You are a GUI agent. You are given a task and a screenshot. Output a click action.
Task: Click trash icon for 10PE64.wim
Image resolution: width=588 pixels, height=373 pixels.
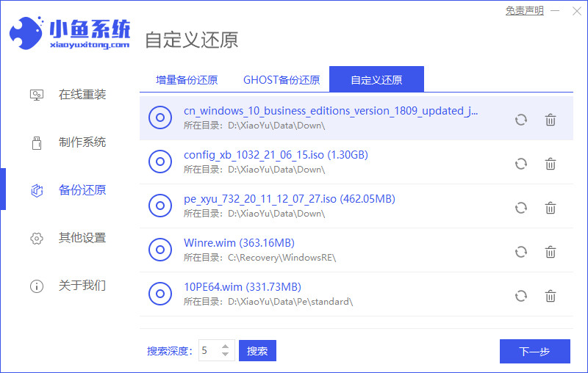tap(550, 296)
